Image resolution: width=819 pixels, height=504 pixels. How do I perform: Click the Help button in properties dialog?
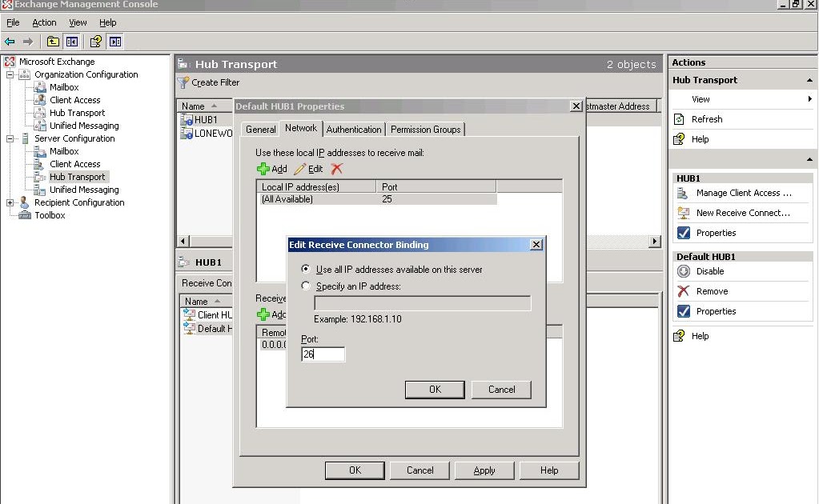coord(549,470)
